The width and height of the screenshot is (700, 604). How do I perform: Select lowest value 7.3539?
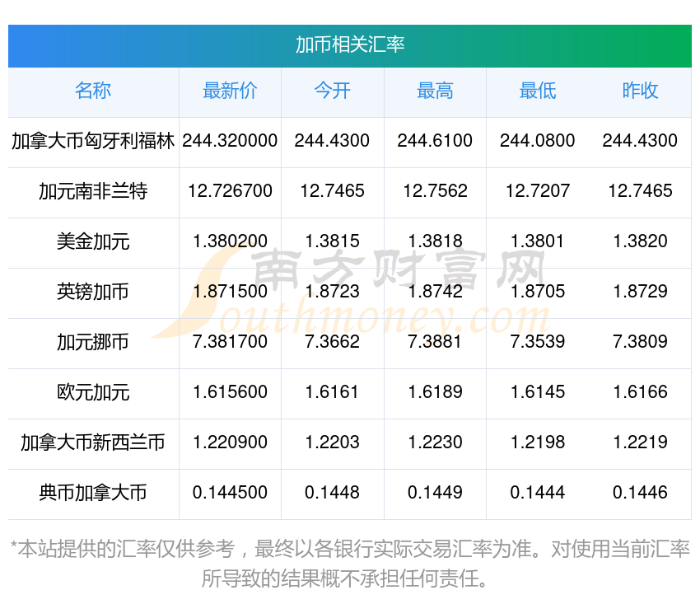coord(538,342)
